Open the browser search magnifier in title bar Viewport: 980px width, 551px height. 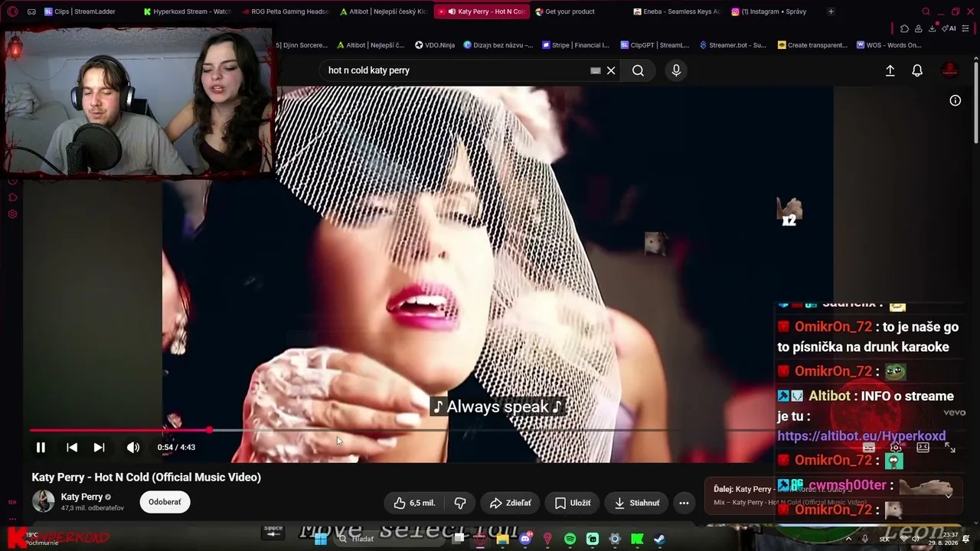point(926,11)
